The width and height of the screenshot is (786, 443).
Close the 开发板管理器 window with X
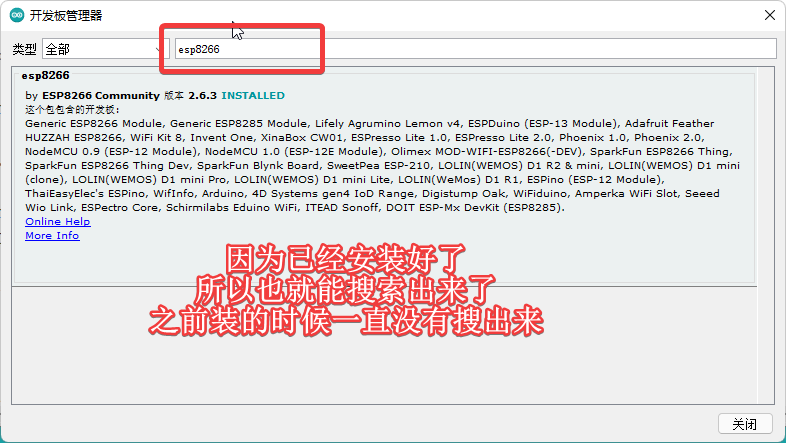click(x=770, y=15)
